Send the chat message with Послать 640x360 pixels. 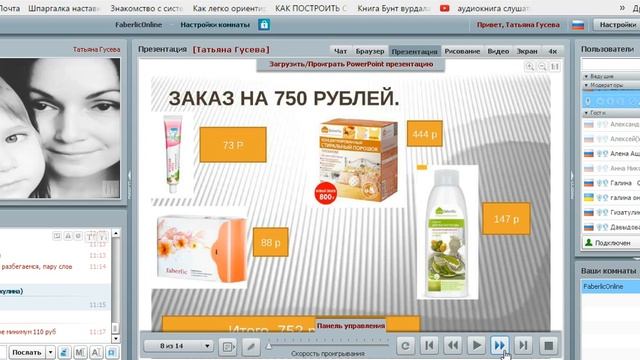tap(27, 352)
